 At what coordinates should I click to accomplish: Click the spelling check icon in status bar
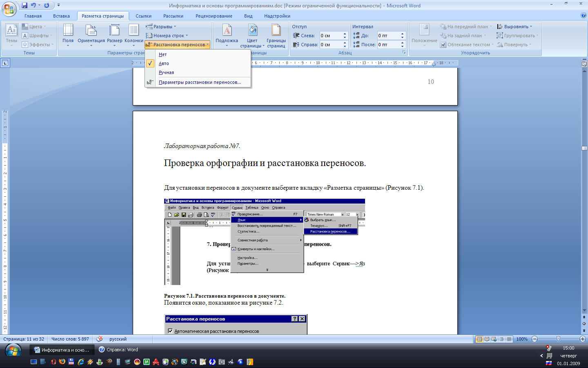(x=99, y=339)
